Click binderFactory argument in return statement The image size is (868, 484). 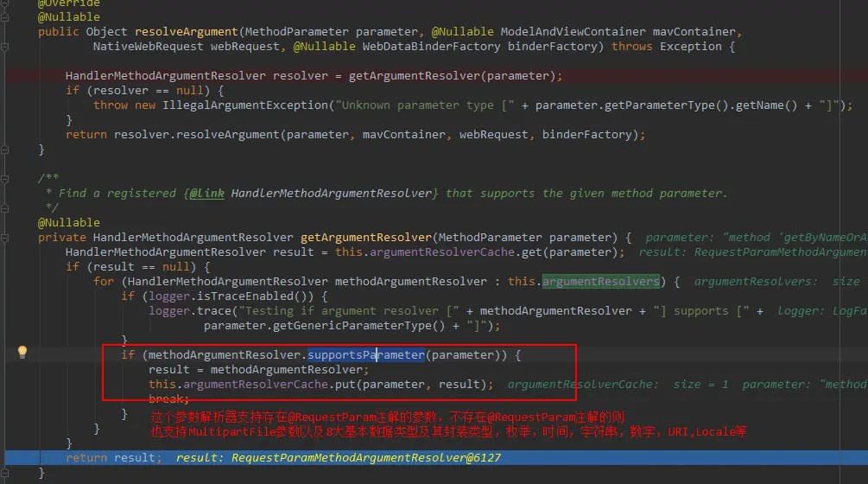point(586,135)
